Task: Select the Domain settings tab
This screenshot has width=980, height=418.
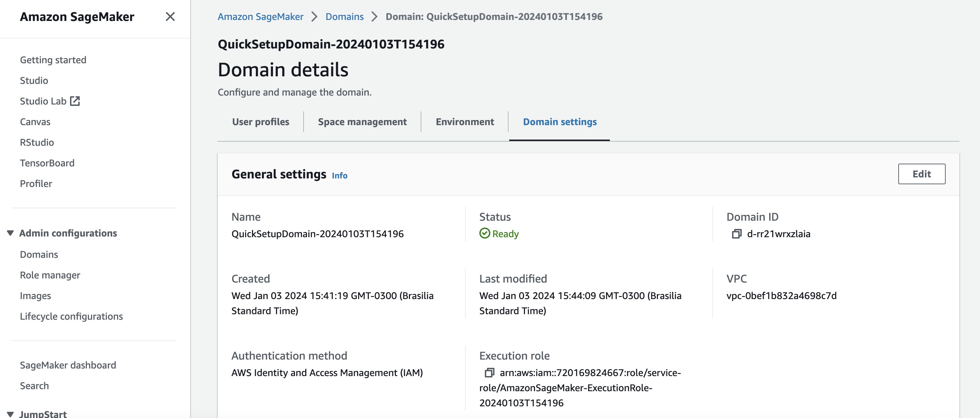Action: (559, 122)
